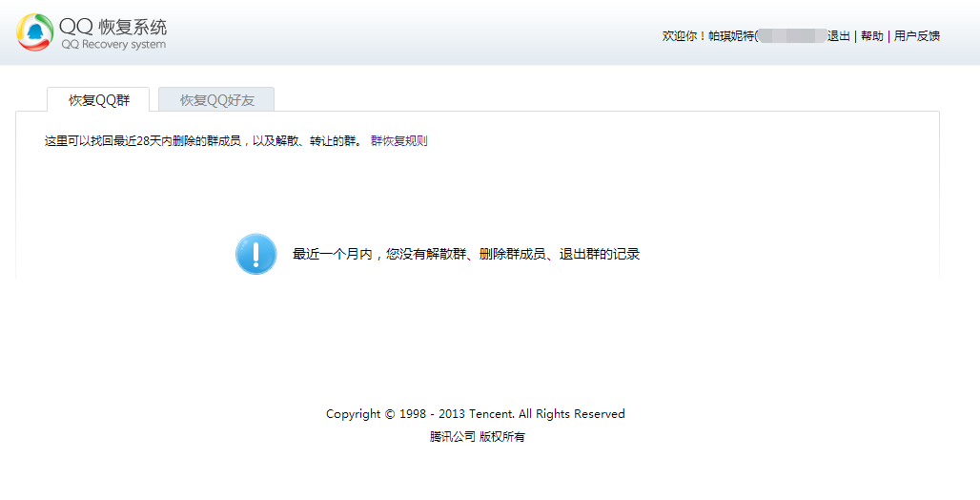
Task: Click the Copyright 1998 - 2013 Tencent line
Action: click(476, 413)
